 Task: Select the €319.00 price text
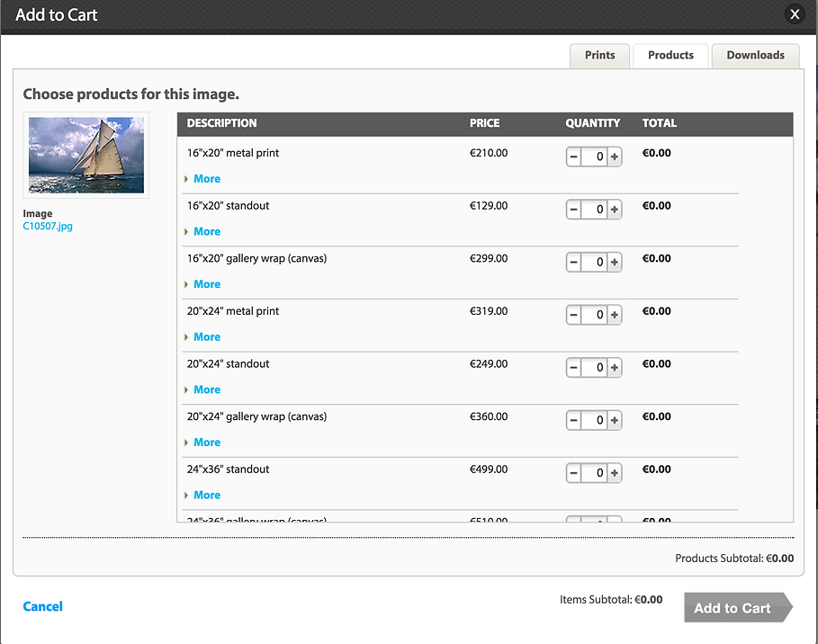(489, 311)
